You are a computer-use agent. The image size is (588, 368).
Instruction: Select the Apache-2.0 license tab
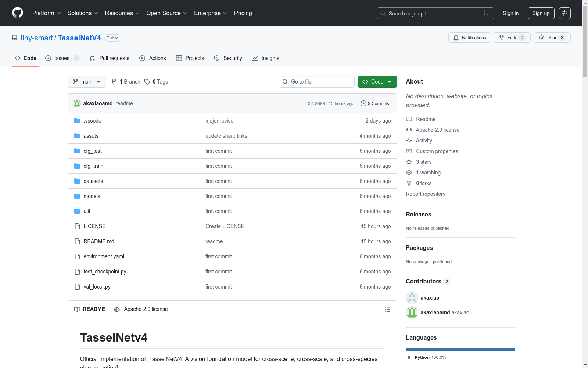[141, 309]
